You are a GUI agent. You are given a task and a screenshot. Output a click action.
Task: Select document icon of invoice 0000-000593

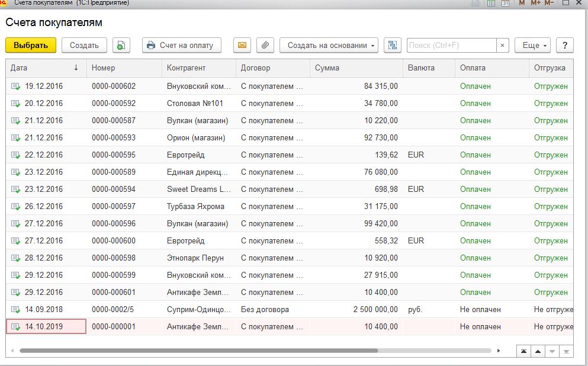(15, 138)
